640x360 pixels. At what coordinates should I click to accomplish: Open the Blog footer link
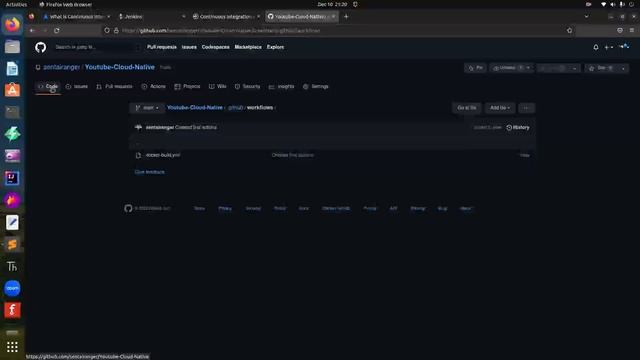point(442,208)
